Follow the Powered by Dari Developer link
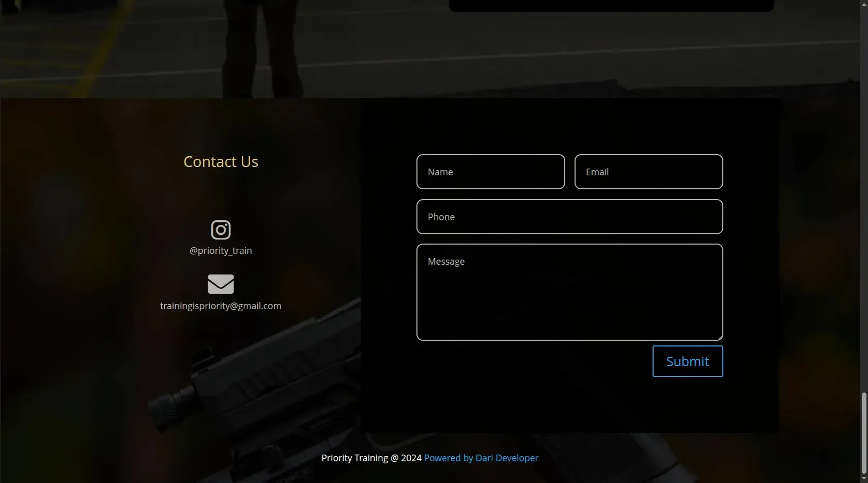 click(481, 458)
